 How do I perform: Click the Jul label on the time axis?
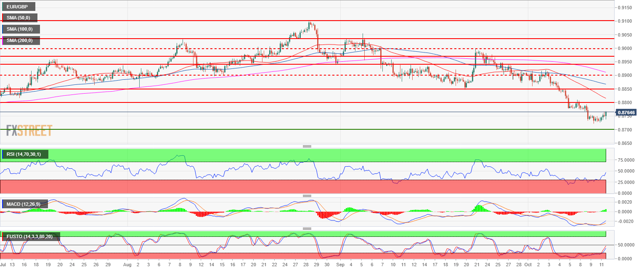pos(3,265)
